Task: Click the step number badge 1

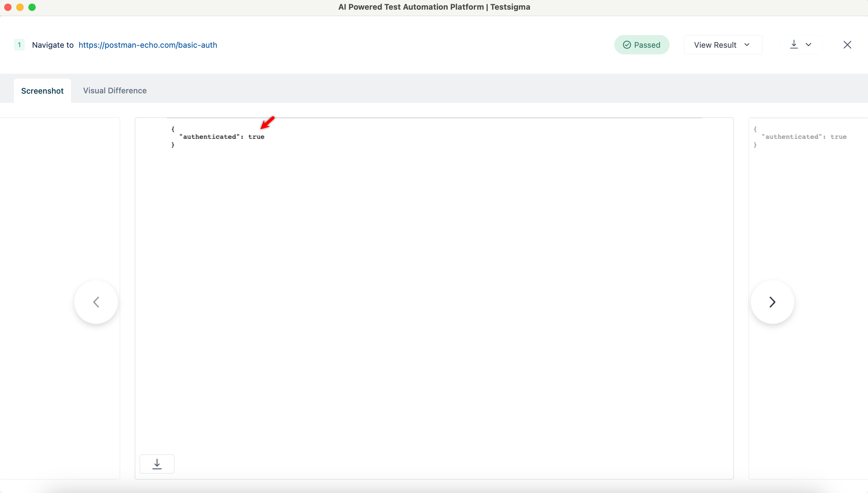Action: (x=19, y=44)
